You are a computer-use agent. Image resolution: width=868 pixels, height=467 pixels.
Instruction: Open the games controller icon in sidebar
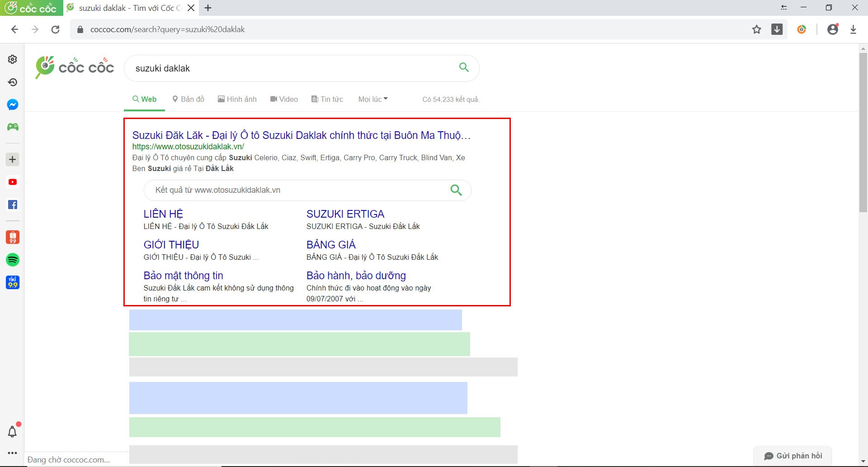click(x=13, y=127)
